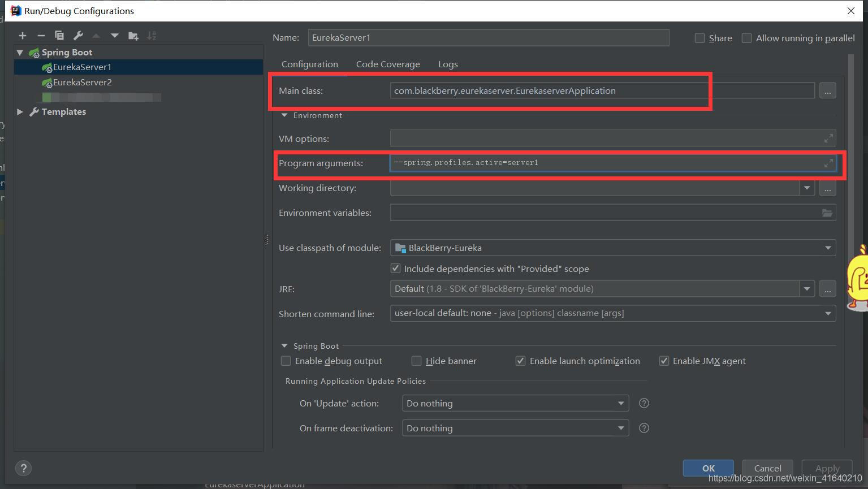Move the configuration down with the arrow icon

tap(115, 36)
